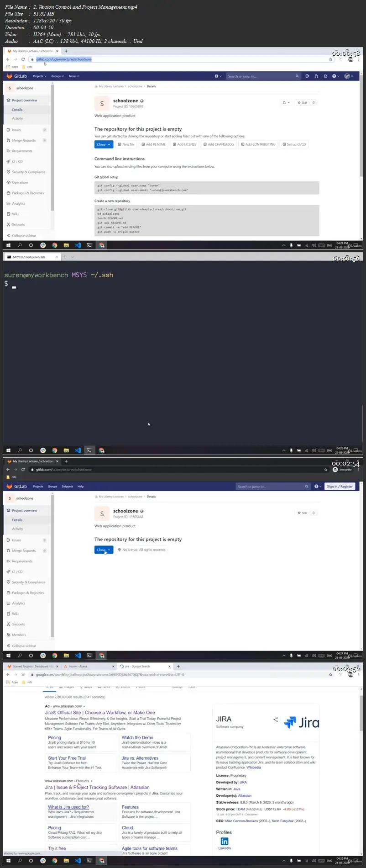Click the GitLab logo in the incognito window
Image resolution: width=366 pixels, height=868 pixels.
pos(17,487)
